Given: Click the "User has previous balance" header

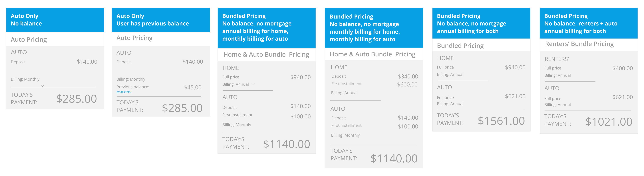Looking at the screenshot, I should [x=161, y=20].
